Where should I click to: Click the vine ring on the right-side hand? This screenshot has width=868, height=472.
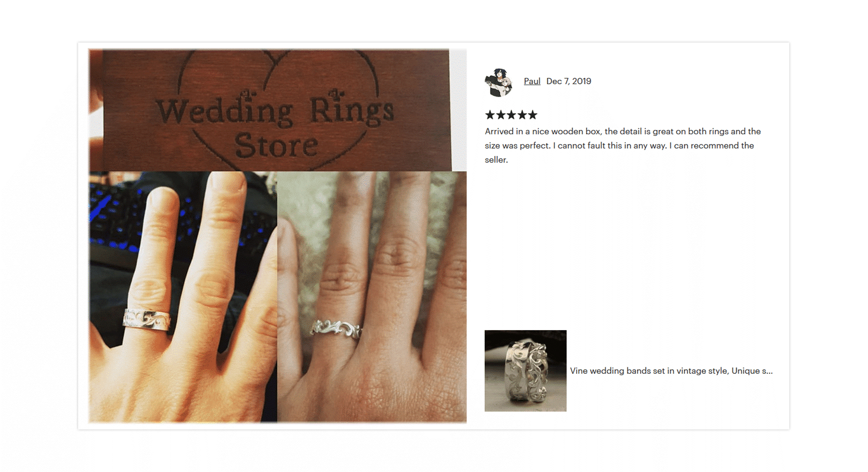[x=336, y=329]
